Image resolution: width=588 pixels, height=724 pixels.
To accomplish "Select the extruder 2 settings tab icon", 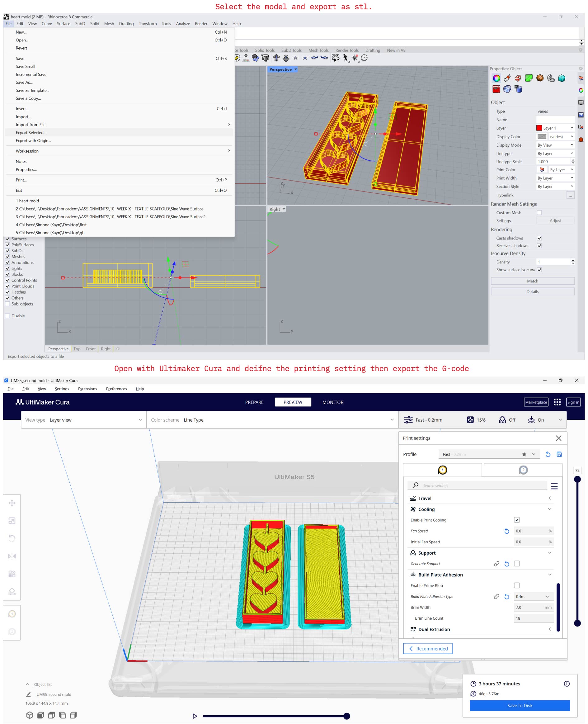I will point(523,470).
